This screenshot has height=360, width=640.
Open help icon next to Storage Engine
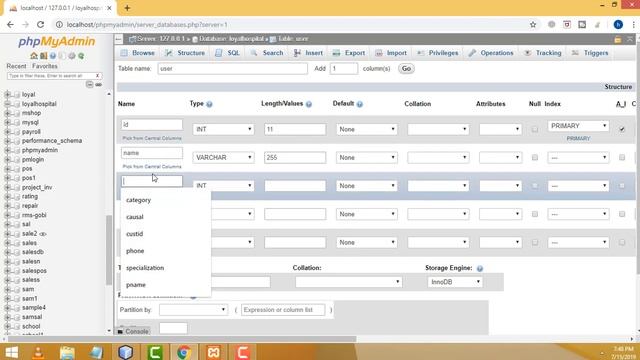[480, 268]
